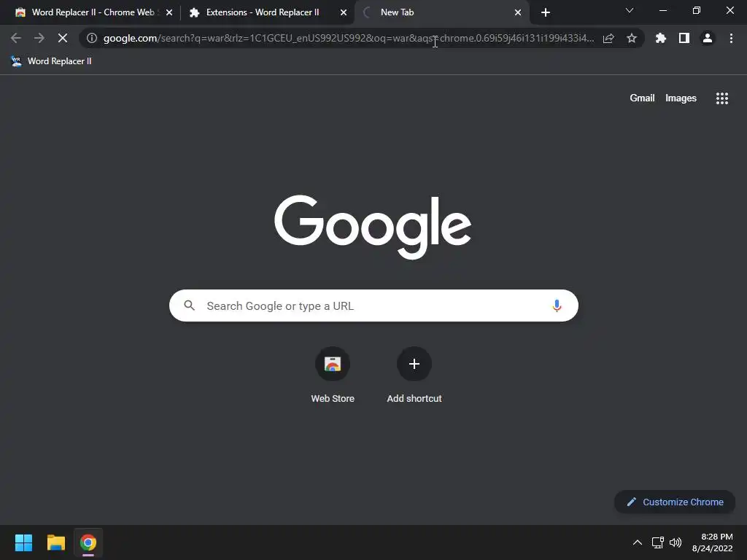Open the Web Store shortcut

(333, 376)
